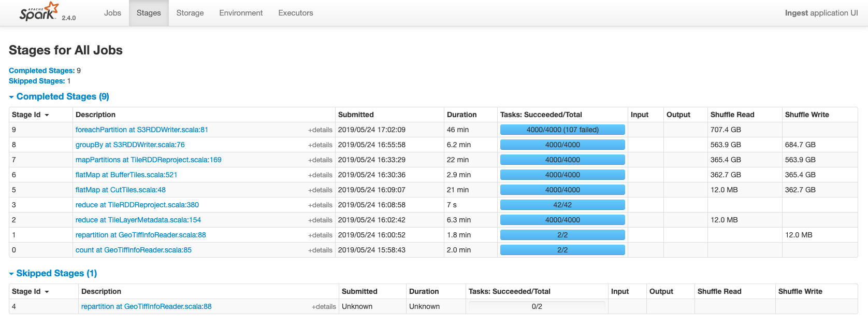Click the Duration column header in completed table
Image resolution: width=868 pixels, height=325 pixels.
(x=462, y=115)
